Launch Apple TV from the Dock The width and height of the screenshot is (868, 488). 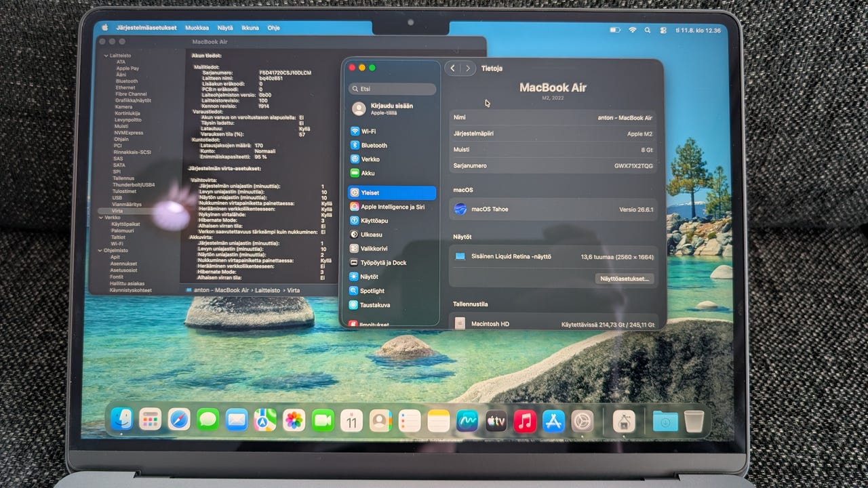(496, 422)
